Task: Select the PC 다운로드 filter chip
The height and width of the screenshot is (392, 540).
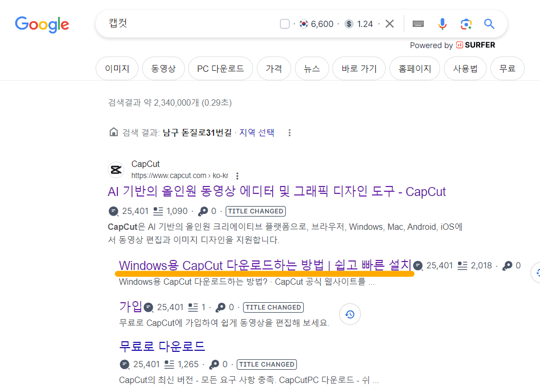Action: click(x=220, y=69)
